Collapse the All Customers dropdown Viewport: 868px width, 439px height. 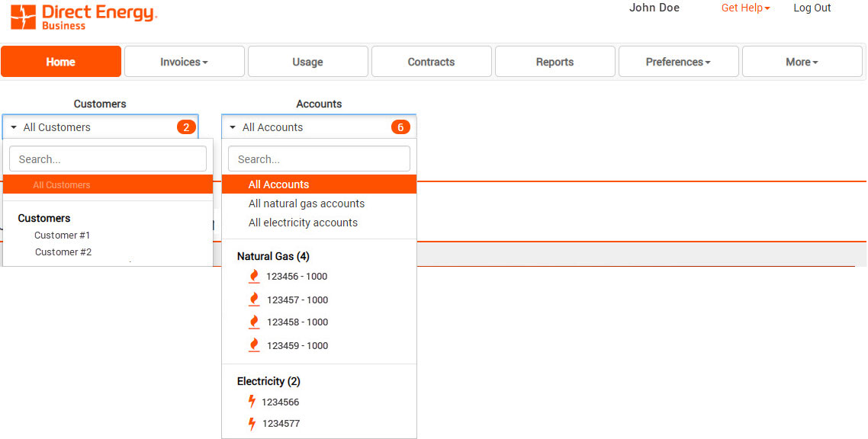(x=100, y=127)
